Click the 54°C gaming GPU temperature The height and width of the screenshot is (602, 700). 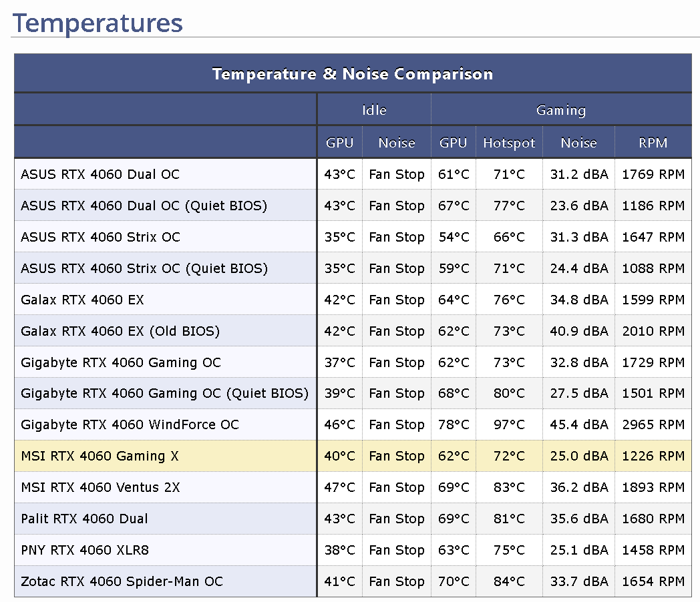coord(454,237)
